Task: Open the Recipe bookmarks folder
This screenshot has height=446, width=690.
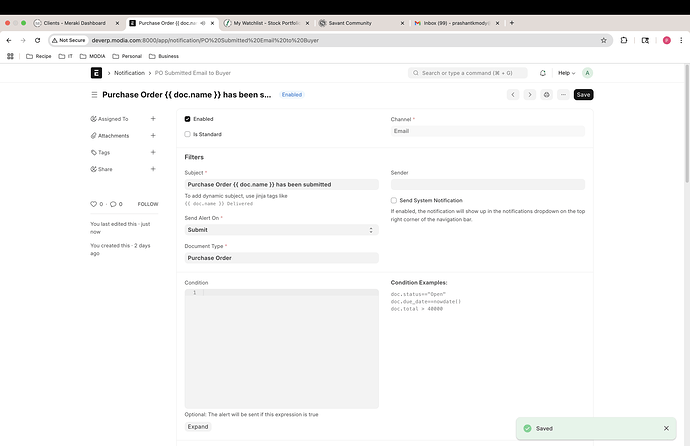Action: pos(39,56)
